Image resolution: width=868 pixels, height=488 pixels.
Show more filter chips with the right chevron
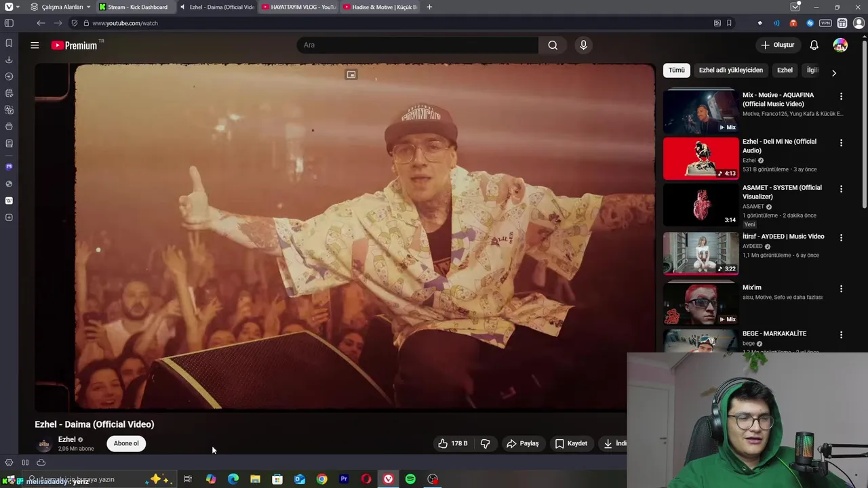(834, 73)
